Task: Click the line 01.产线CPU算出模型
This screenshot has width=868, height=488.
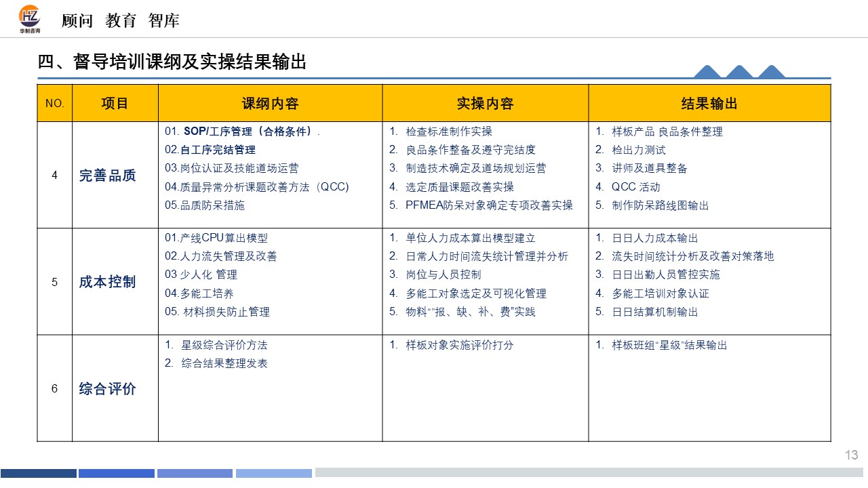Action: pyautogui.click(x=216, y=238)
